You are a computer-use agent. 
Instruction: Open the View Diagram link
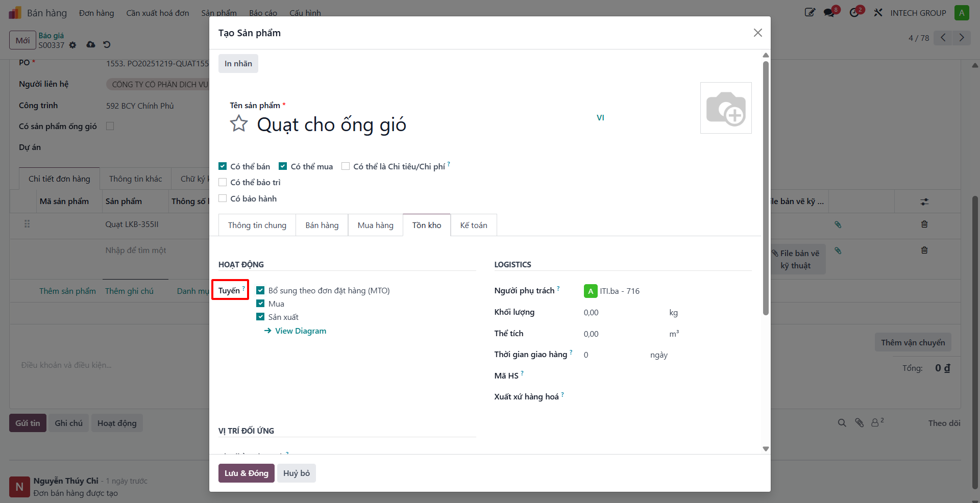point(295,331)
